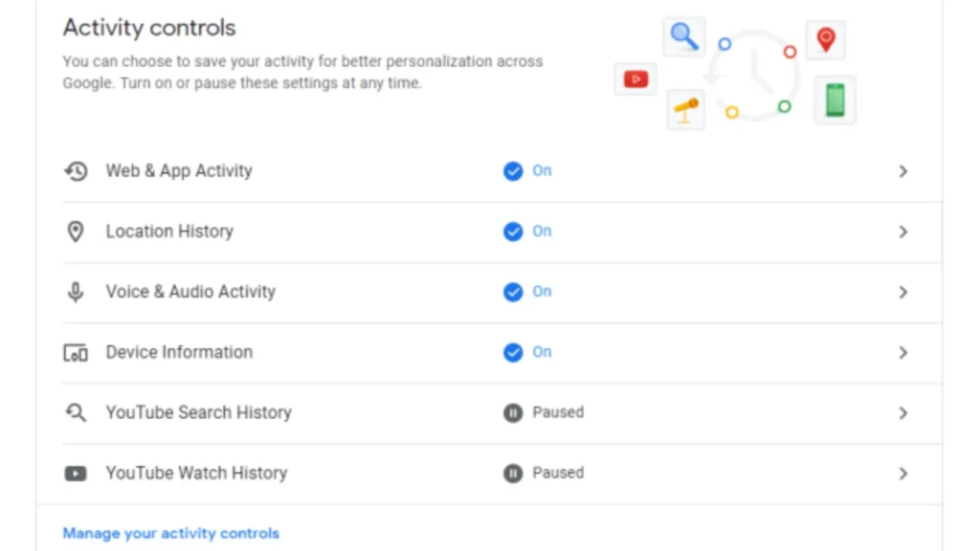980x551 pixels.
Task: Click the green phone illustration icon
Action: [x=834, y=99]
